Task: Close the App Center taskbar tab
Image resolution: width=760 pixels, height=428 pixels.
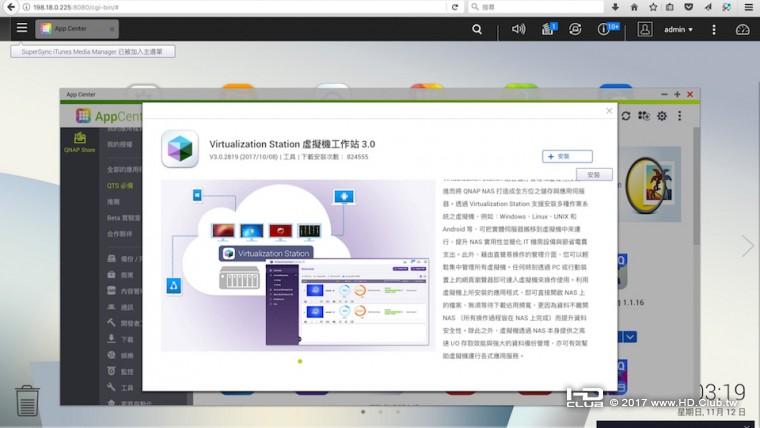Action: pos(111,29)
